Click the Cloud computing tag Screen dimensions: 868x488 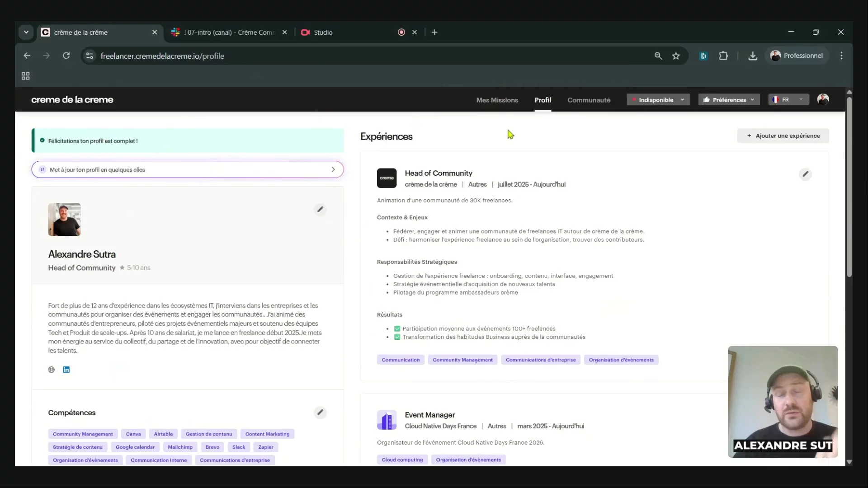click(x=402, y=460)
